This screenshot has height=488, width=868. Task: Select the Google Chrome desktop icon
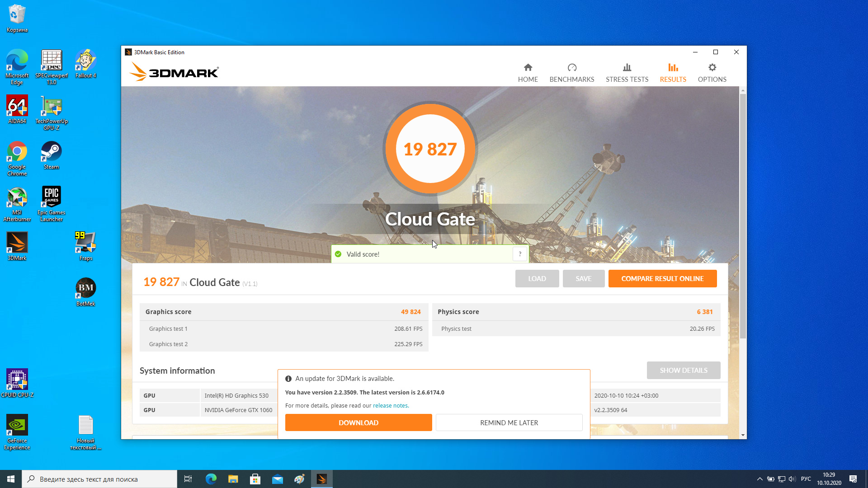click(17, 158)
